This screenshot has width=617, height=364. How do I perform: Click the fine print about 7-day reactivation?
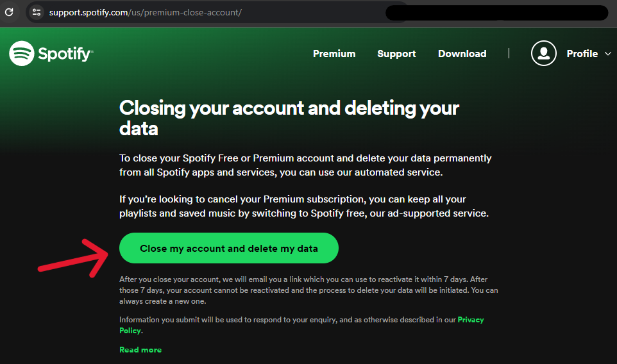[x=308, y=290]
